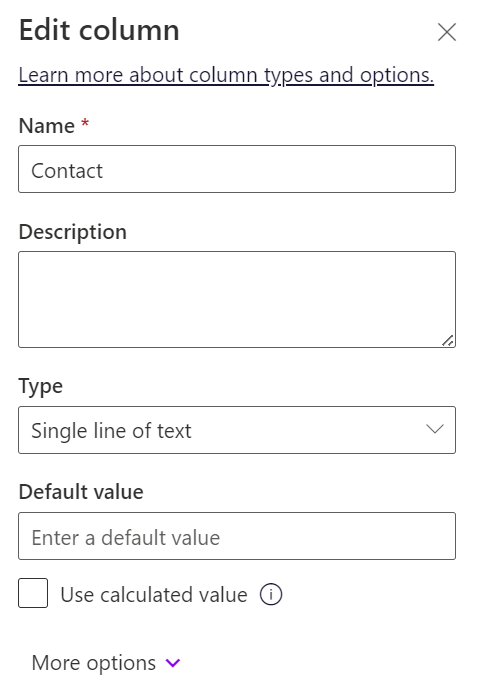Click the Edit column panel heading
This screenshot has height=699, width=481.
tap(99, 30)
